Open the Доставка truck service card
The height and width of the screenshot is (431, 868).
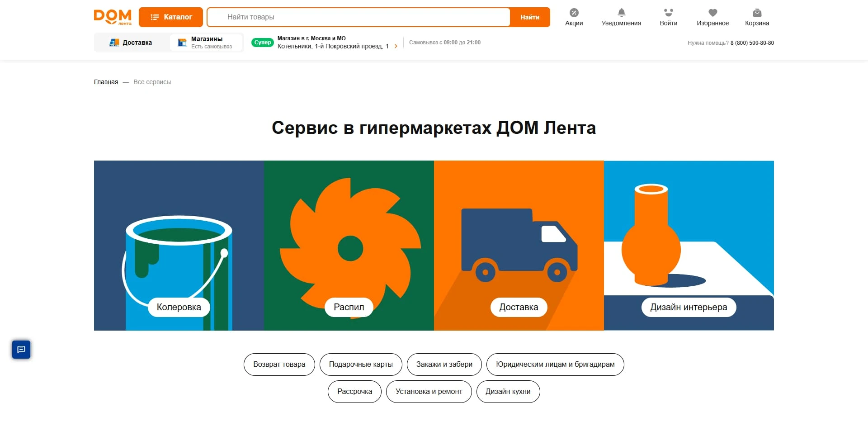point(519,246)
